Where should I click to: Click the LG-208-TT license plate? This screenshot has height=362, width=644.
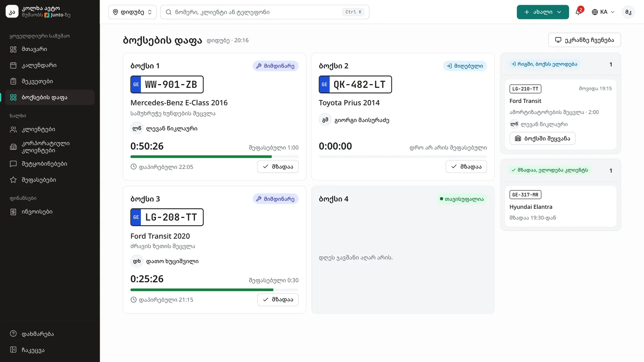point(167,217)
